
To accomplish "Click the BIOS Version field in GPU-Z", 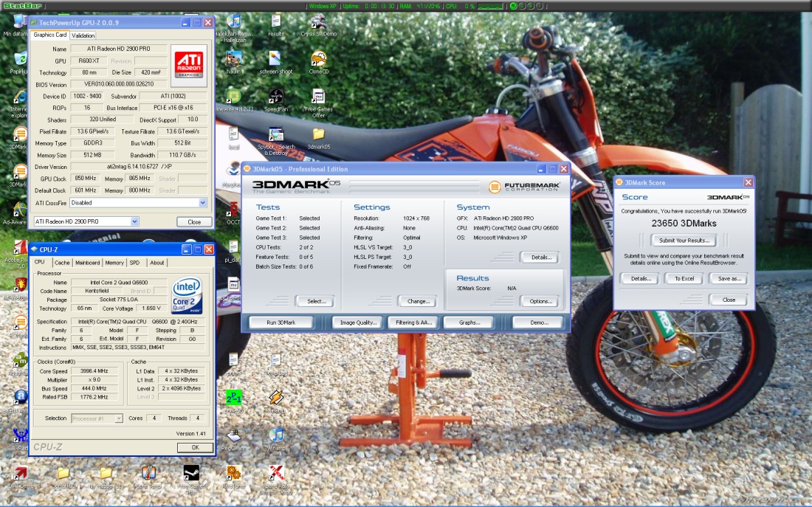I will pos(119,84).
